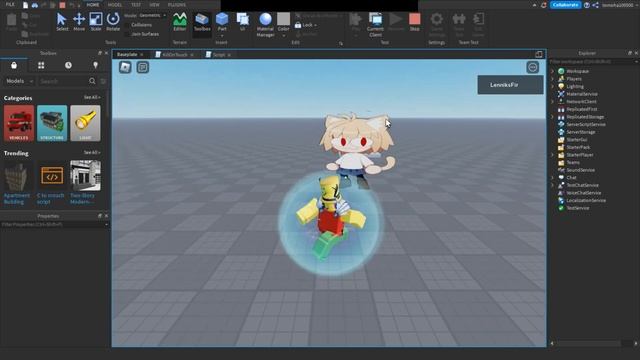Open the HOME ribbon tab

[x=93, y=5]
